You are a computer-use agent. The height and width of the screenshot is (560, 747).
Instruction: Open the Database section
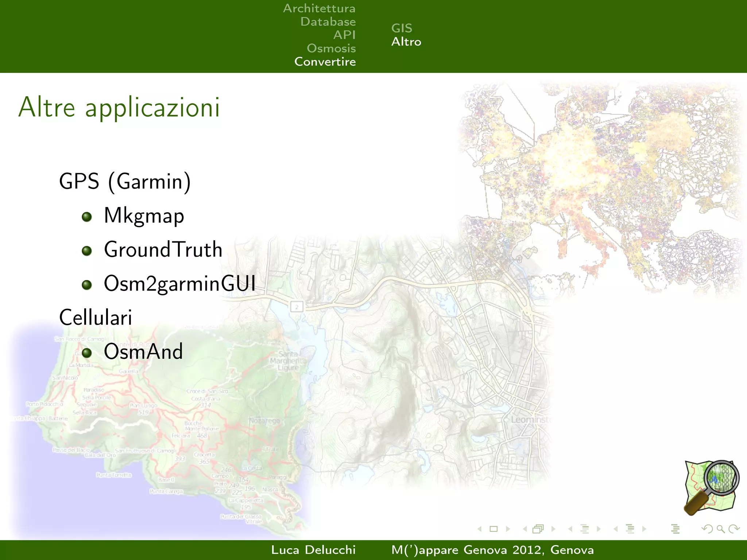[x=328, y=22]
